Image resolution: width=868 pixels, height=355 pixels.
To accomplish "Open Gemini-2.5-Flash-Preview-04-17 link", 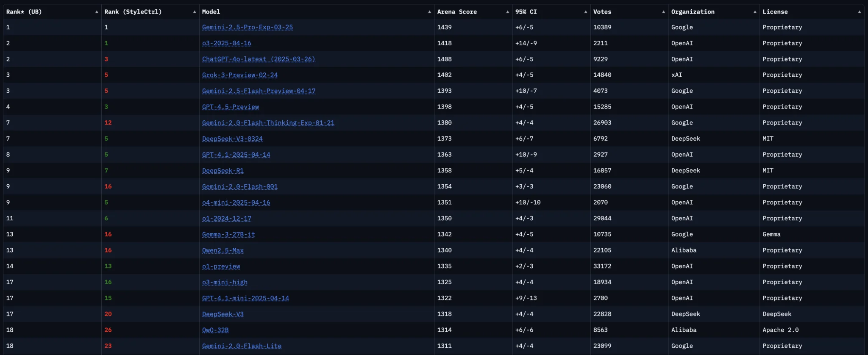I will pos(259,91).
